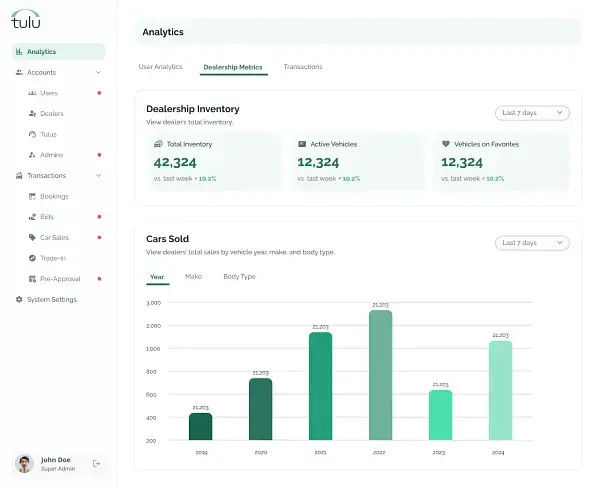
Task: Click the logout icon beside John Doe
Action: click(97, 463)
